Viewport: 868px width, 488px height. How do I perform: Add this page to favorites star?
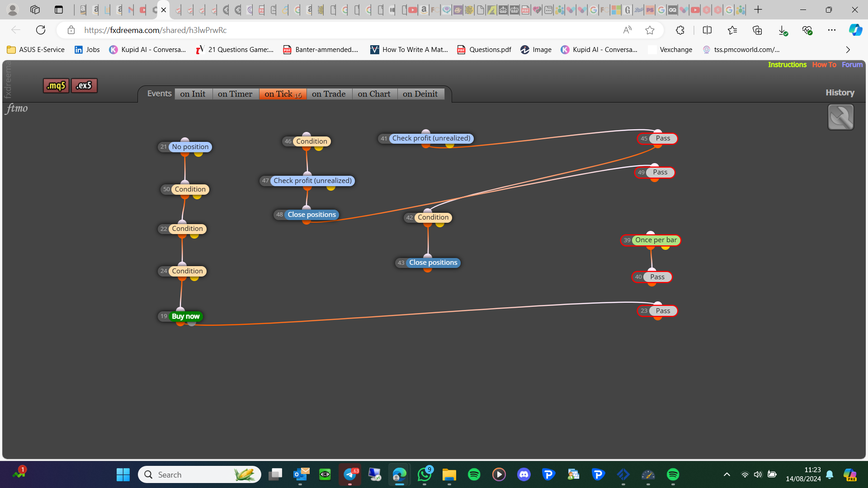(650, 30)
